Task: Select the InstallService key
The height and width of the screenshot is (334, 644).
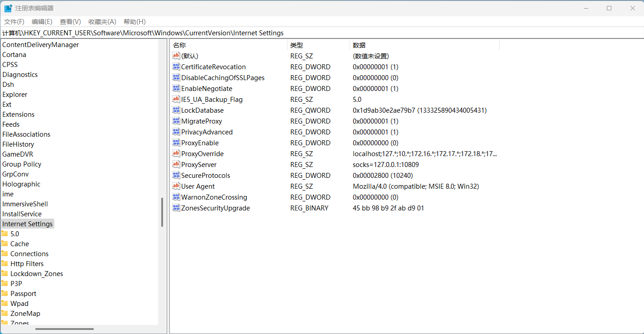Action: [22, 214]
